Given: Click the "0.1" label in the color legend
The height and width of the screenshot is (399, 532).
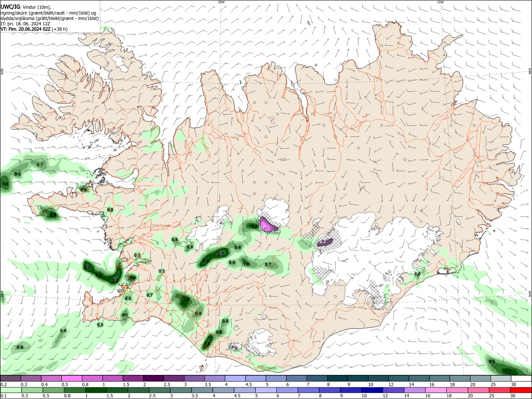Looking at the screenshot, I should pyautogui.click(x=3, y=396).
